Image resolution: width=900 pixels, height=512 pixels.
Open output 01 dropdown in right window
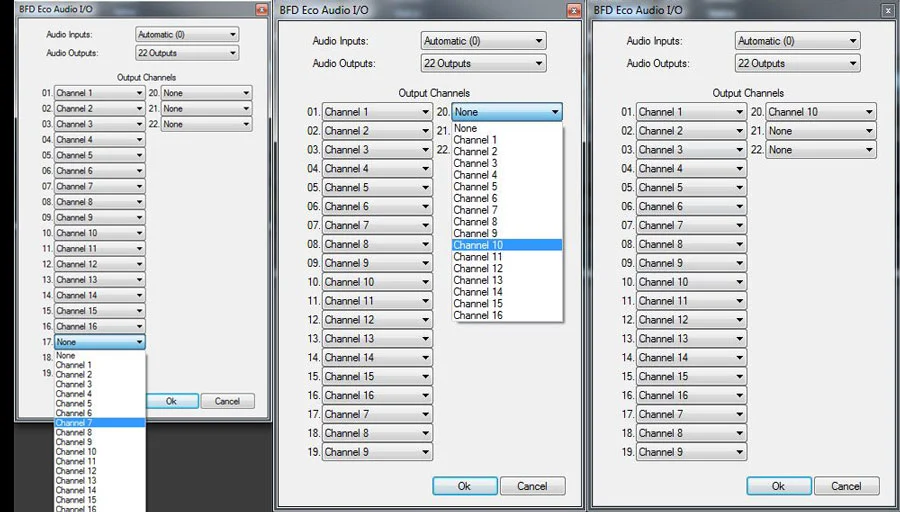[x=692, y=112]
